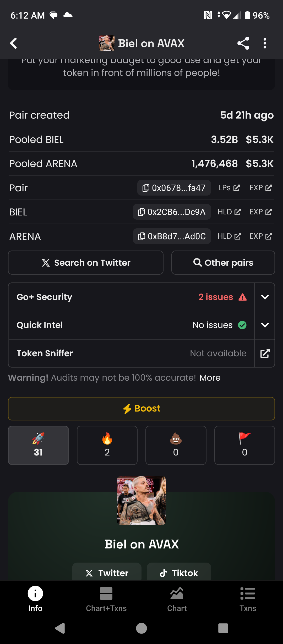Open ARENA holders HLD link
The width and height of the screenshot is (283, 644).
click(x=229, y=236)
